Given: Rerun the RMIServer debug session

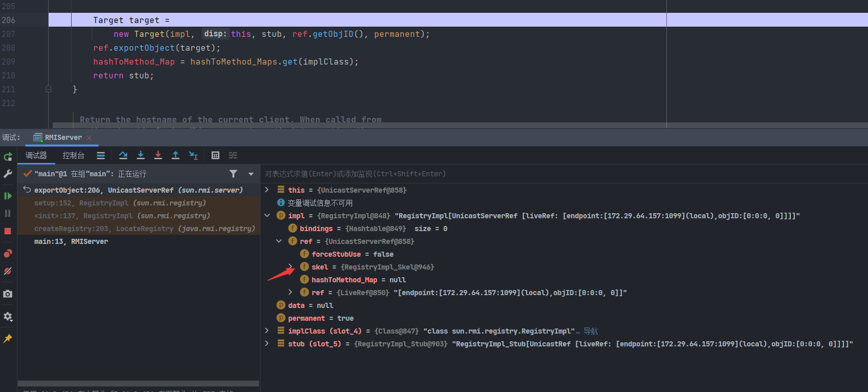Looking at the screenshot, I should coord(8,157).
